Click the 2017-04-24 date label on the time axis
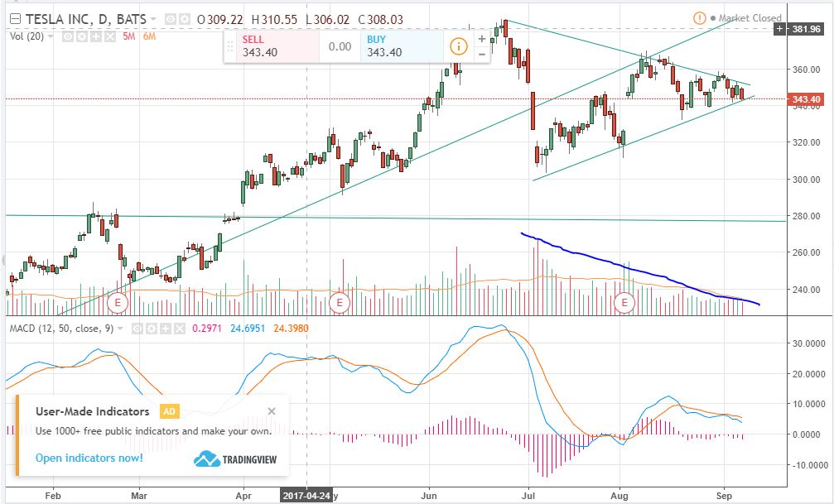 pos(307,496)
